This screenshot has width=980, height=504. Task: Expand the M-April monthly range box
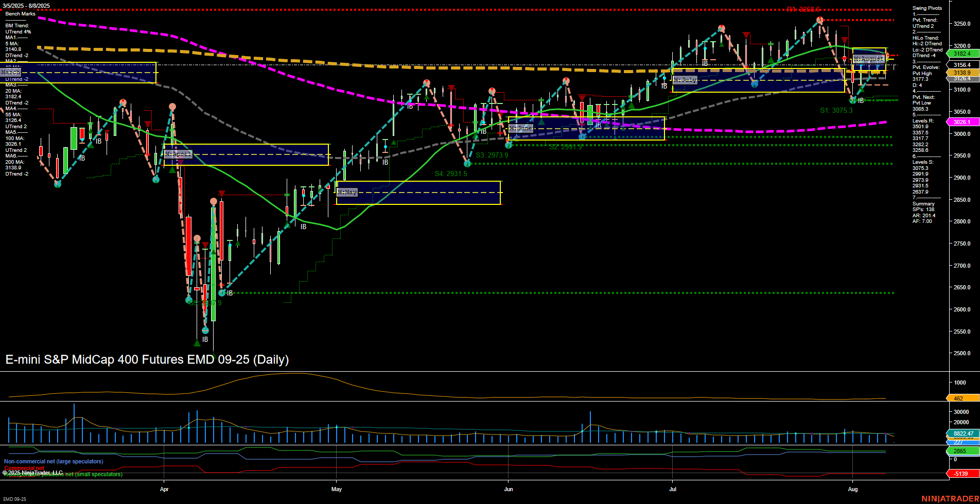[x=178, y=153]
